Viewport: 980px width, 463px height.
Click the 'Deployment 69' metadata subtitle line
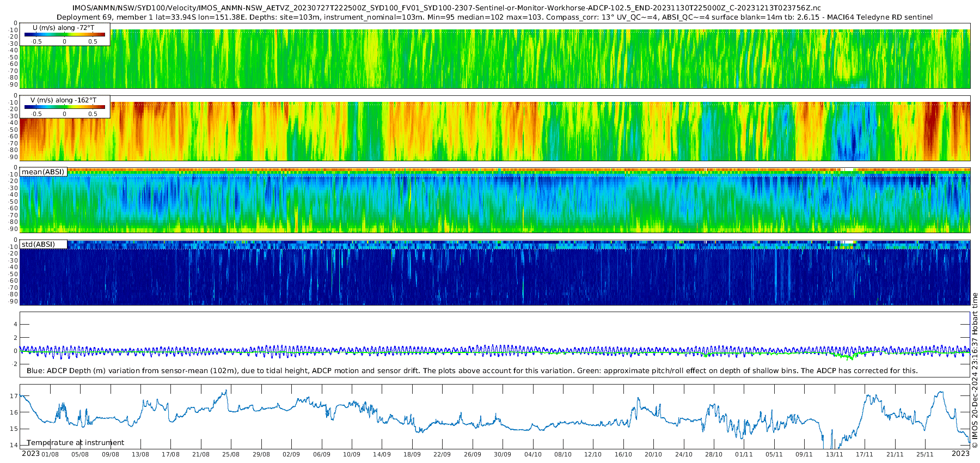(494, 17)
